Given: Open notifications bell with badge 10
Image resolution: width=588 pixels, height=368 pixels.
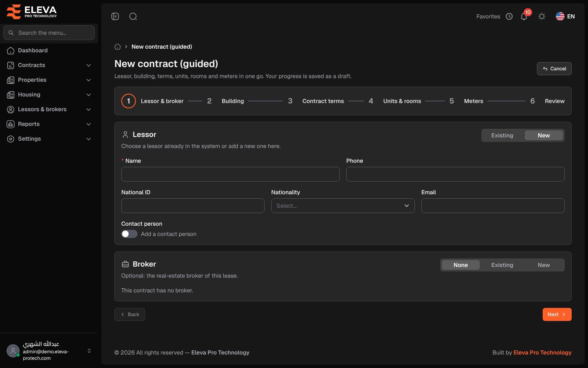Looking at the screenshot, I should point(524,16).
